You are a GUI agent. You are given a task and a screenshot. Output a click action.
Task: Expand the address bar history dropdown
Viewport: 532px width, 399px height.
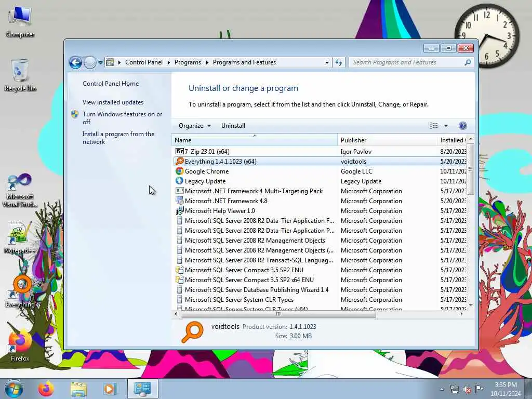tap(327, 63)
